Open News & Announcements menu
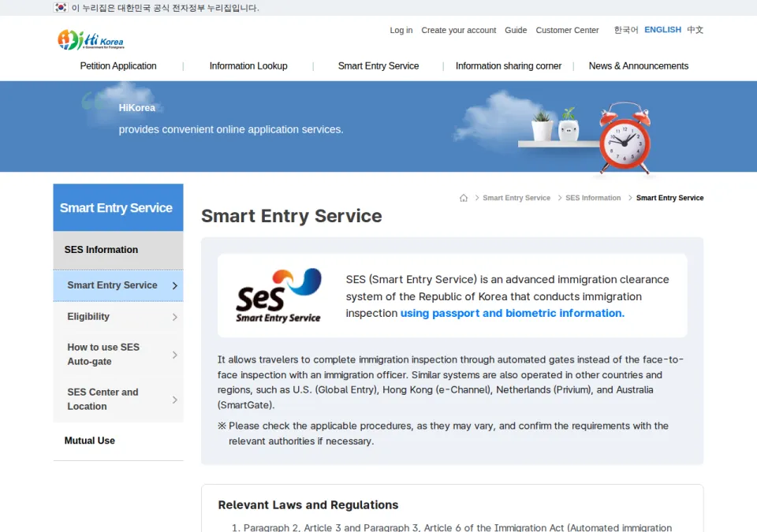This screenshot has width=757, height=532. pos(638,65)
